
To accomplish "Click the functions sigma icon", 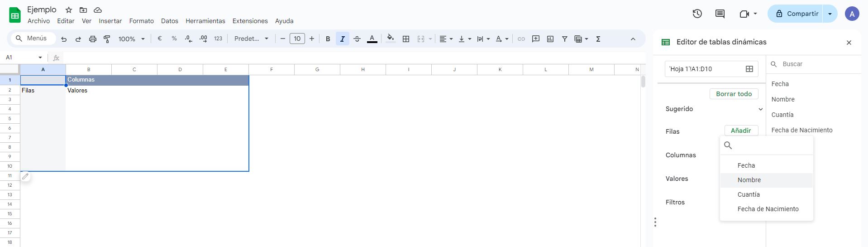I will tap(598, 39).
